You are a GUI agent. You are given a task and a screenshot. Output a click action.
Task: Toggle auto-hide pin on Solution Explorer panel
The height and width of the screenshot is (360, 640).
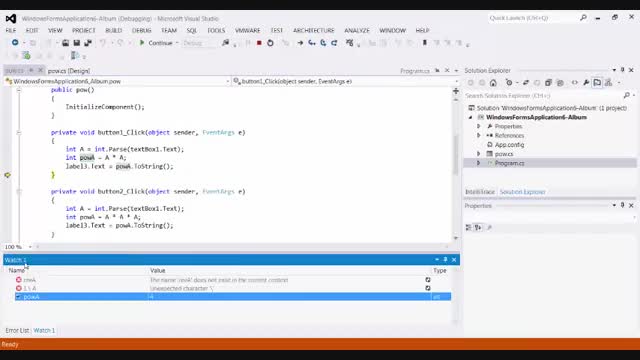(622, 70)
